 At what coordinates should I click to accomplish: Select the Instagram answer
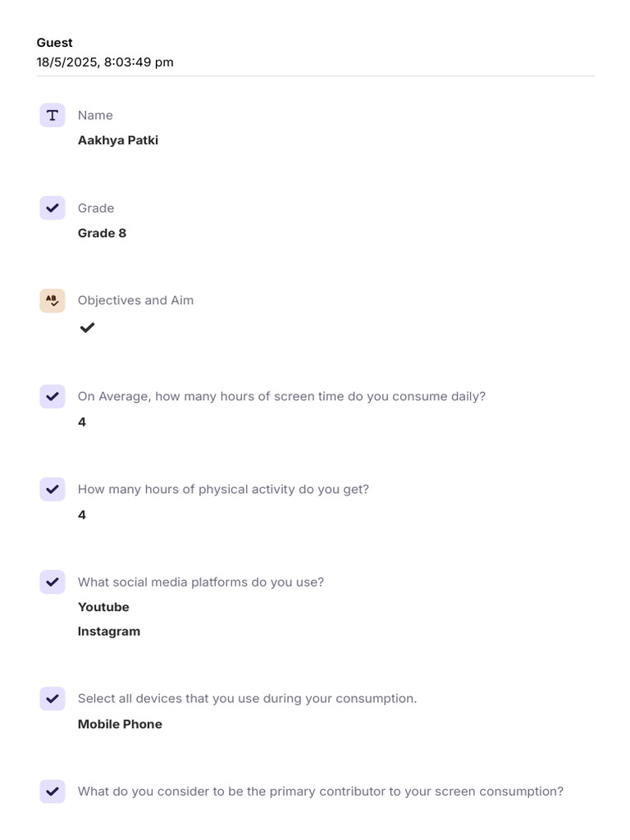click(109, 632)
